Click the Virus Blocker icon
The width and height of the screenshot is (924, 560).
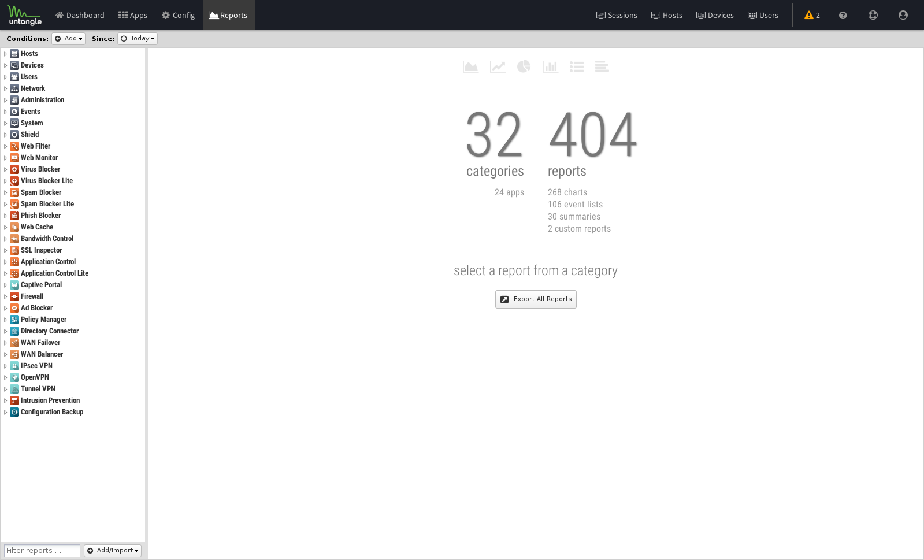click(14, 169)
